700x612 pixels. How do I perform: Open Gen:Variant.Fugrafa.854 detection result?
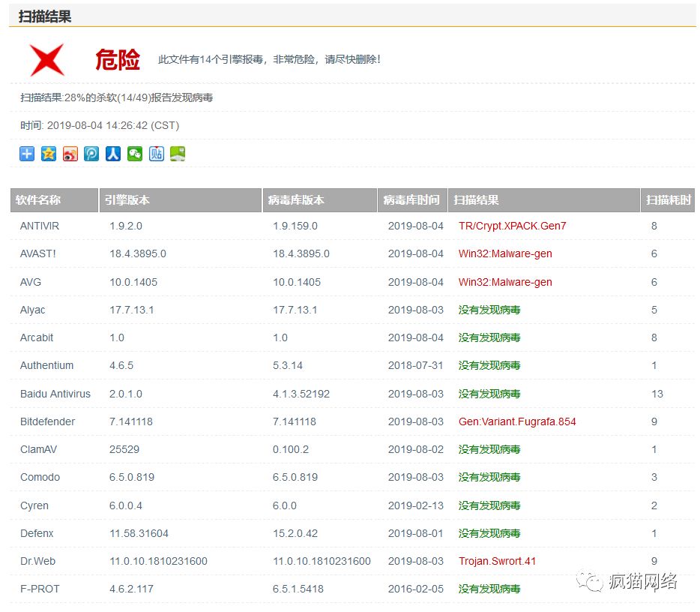pos(517,421)
